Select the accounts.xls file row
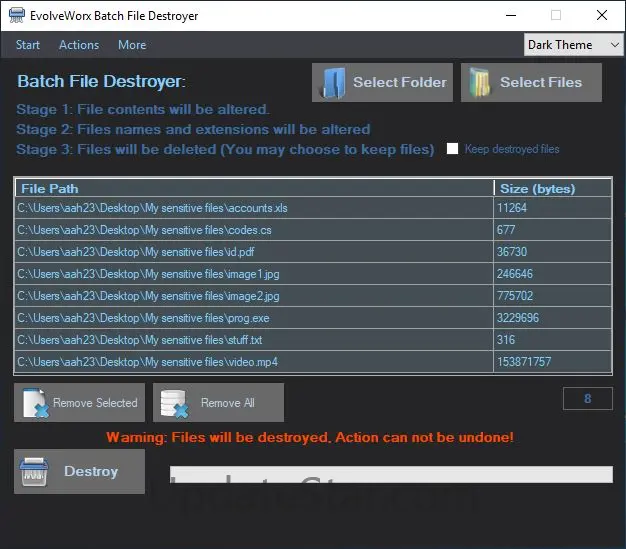Viewport: 626px width, 549px height. click(254, 208)
